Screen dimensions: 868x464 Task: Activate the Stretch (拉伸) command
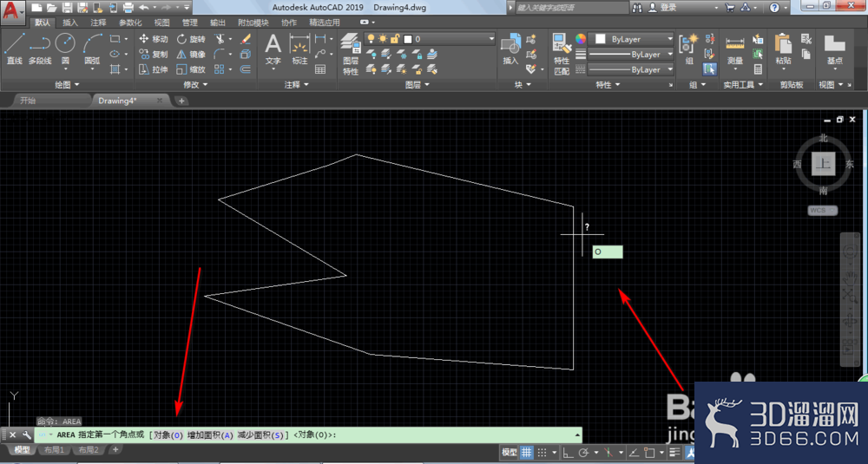click(154, 69)
